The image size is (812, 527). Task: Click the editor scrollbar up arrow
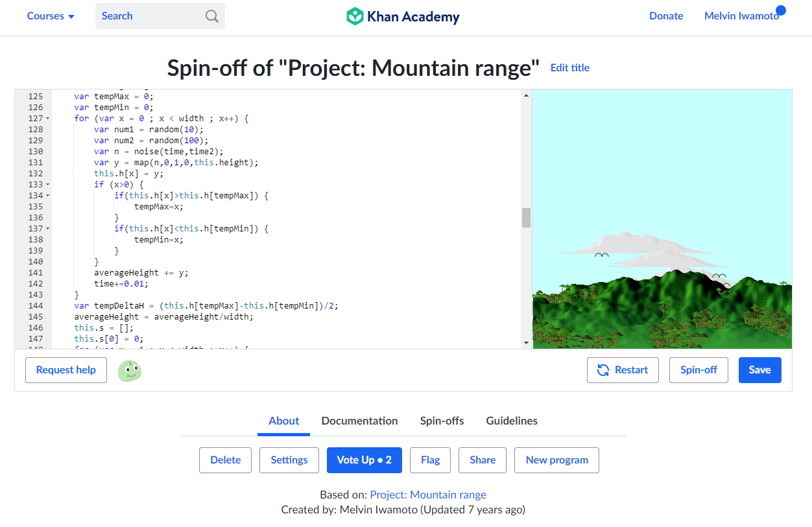526,95
